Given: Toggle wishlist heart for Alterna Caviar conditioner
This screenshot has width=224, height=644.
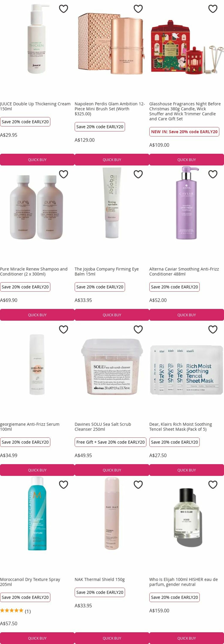Looking at the screenshot, I should [x=212, y=174].
